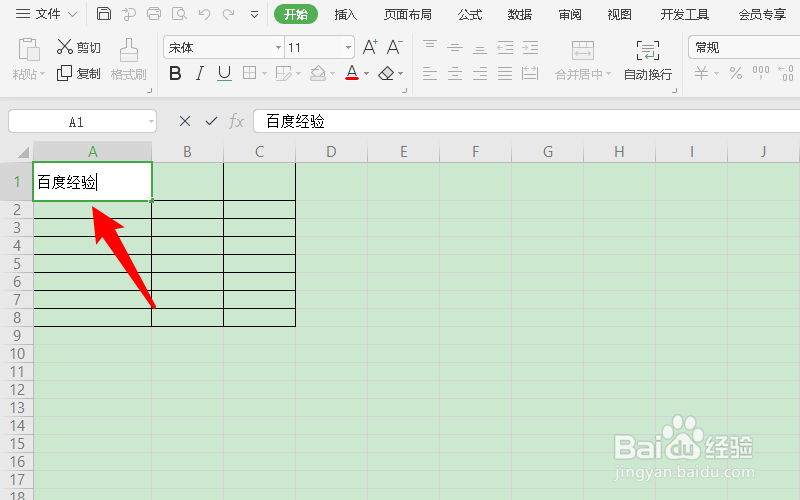The height and width of the screenshot is (500, 800).
Task: Align text left horizontally
Action: click(430, 73)
